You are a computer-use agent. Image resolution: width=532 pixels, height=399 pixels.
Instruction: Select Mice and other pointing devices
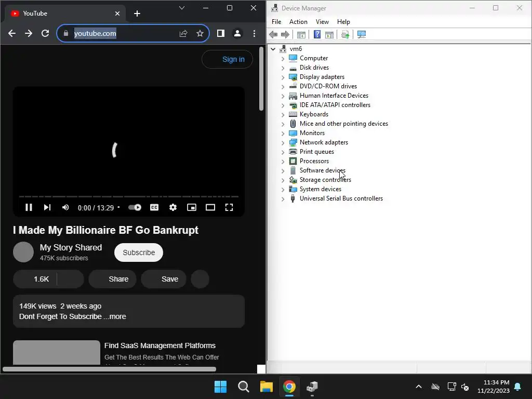coord(344,124)
